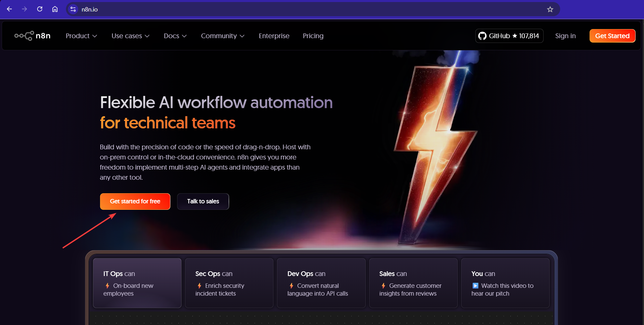644x325 pixels.
Task: Click the Get started for free button
Action: pos(135,201)
